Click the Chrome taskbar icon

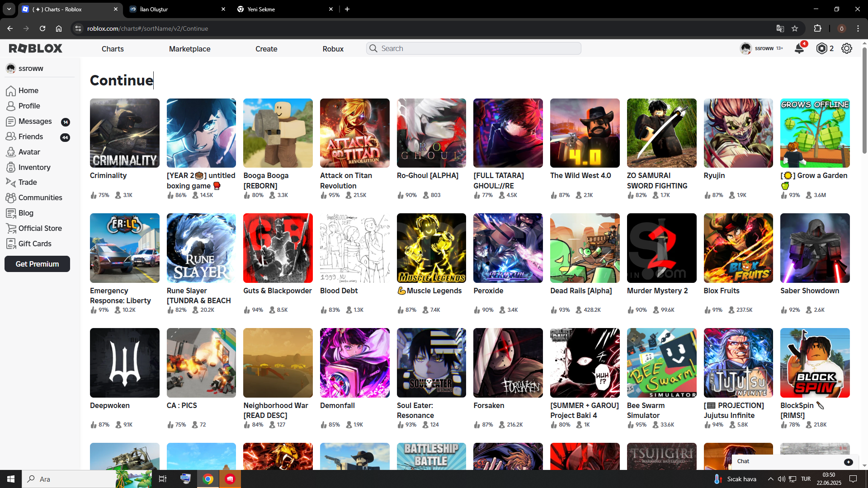[208, 479]
